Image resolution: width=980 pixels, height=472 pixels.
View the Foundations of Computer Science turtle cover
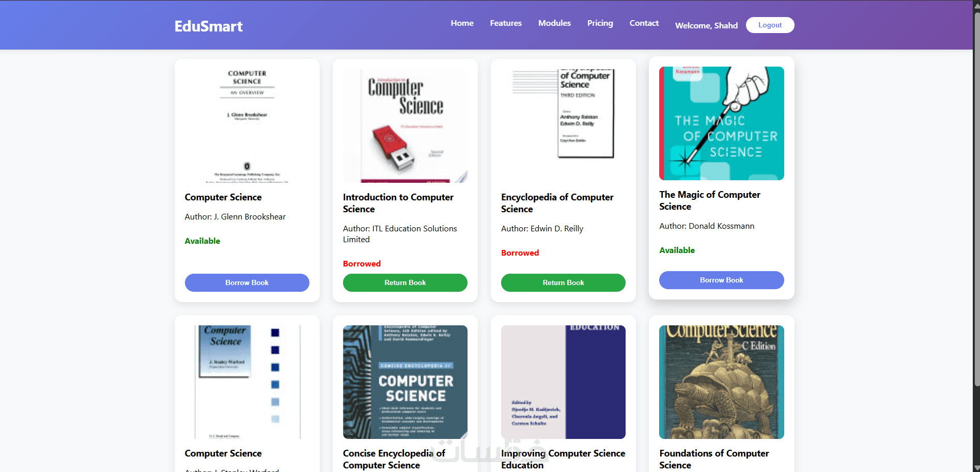[x=721, y=382]
